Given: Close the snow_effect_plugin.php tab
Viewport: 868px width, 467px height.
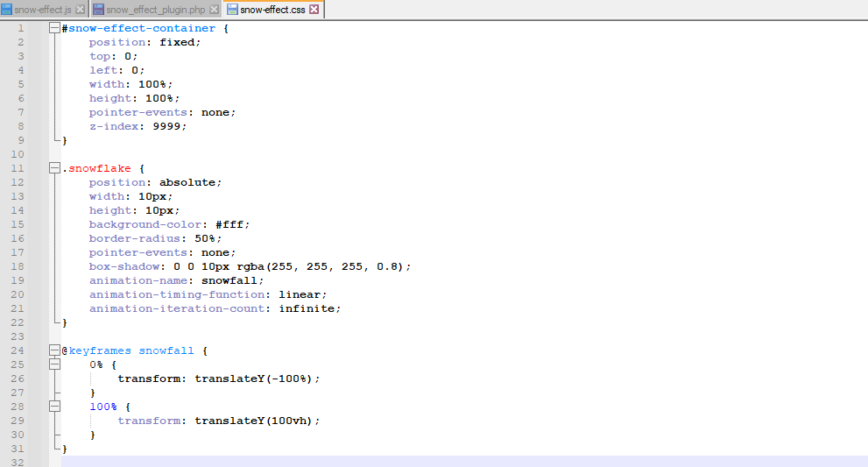Looking at the screenshot, I should 215,10.
